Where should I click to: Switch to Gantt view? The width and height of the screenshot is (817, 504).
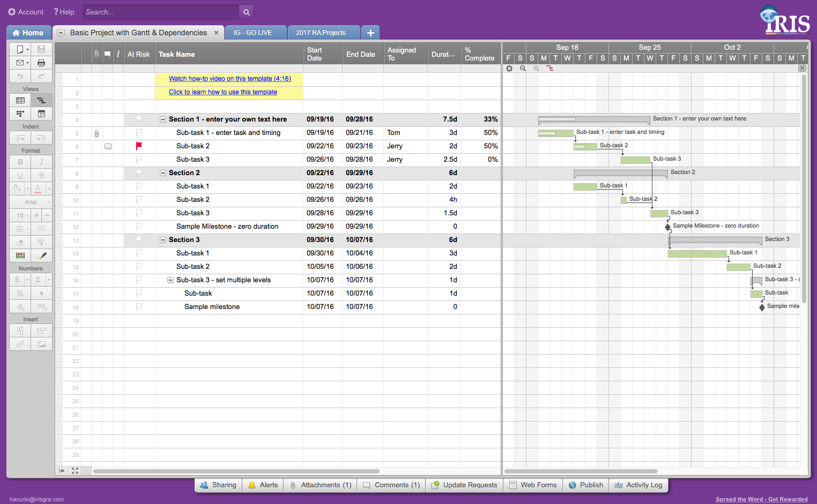[x=41, y=100]
